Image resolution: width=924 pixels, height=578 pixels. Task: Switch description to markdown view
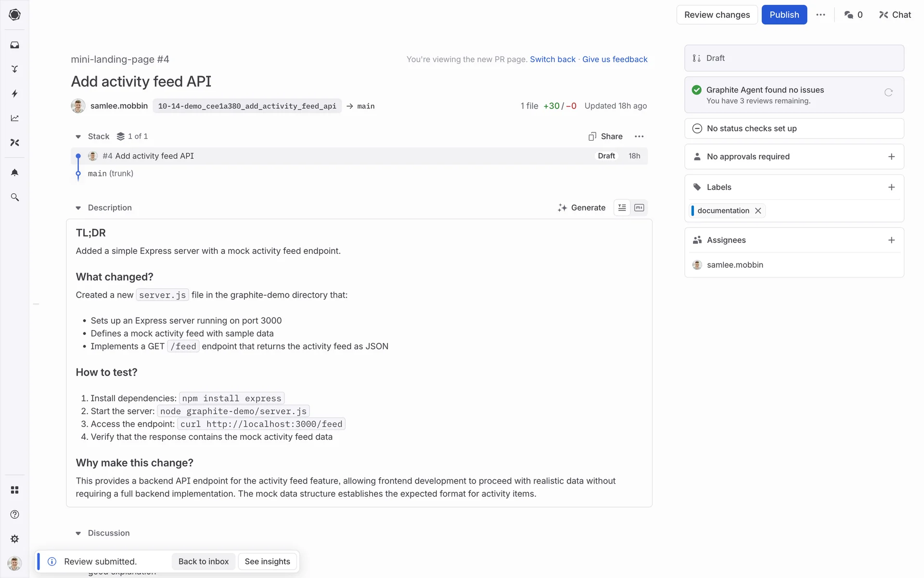[x=639, y=208]
